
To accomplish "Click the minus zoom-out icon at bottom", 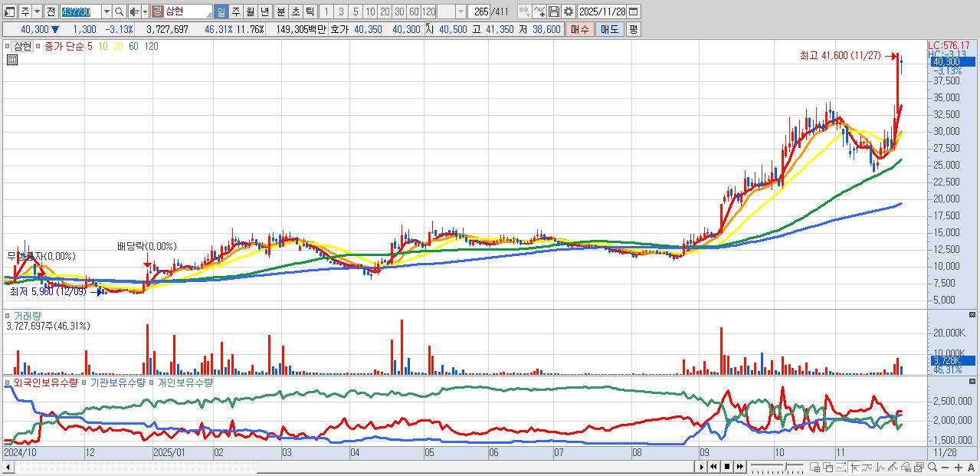I will [946, 467].
